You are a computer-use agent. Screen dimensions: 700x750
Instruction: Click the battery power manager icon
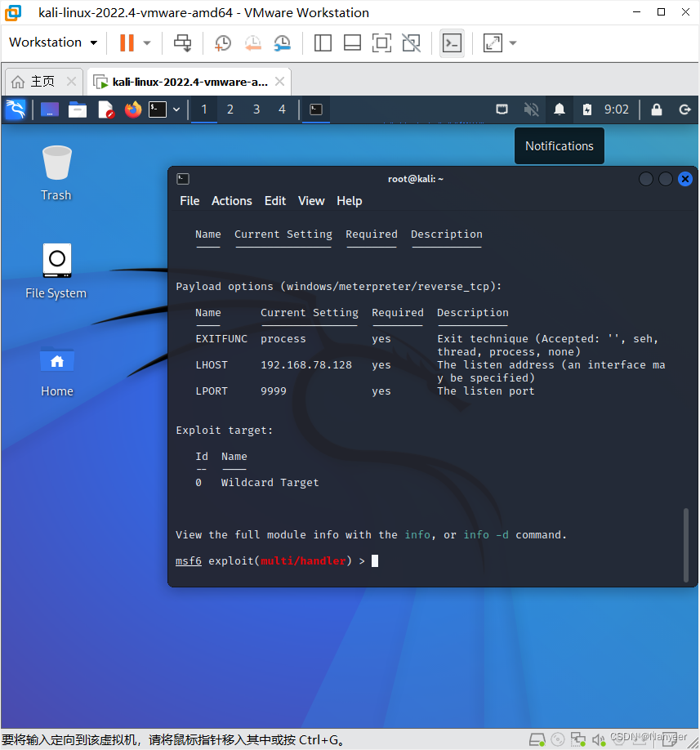[x=587, y=109]
